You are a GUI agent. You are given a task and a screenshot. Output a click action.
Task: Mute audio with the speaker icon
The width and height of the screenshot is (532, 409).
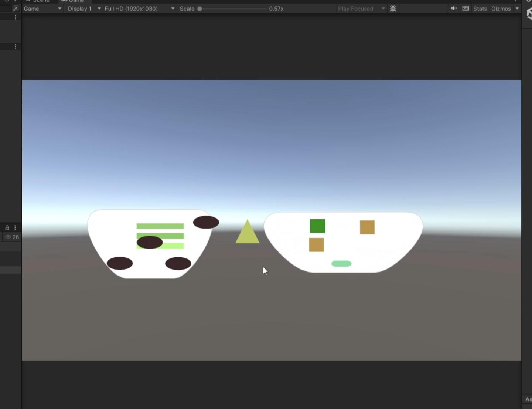tap(453, 9)
